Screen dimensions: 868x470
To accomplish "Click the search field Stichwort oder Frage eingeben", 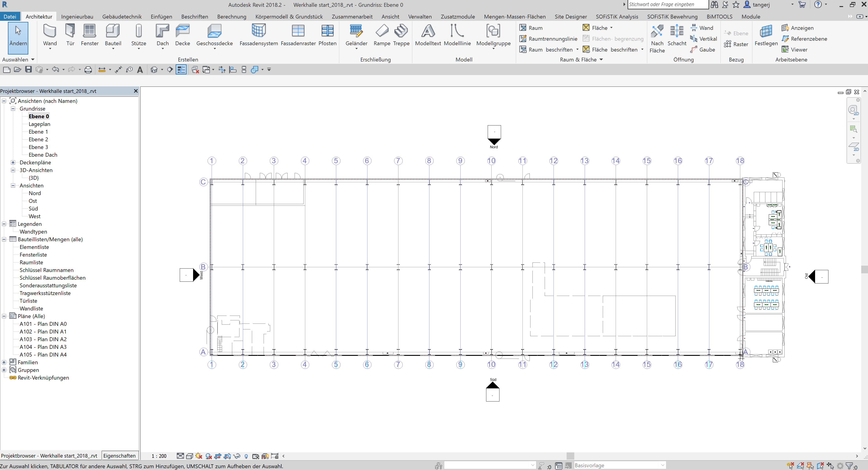I will click(x=668, y=4).
